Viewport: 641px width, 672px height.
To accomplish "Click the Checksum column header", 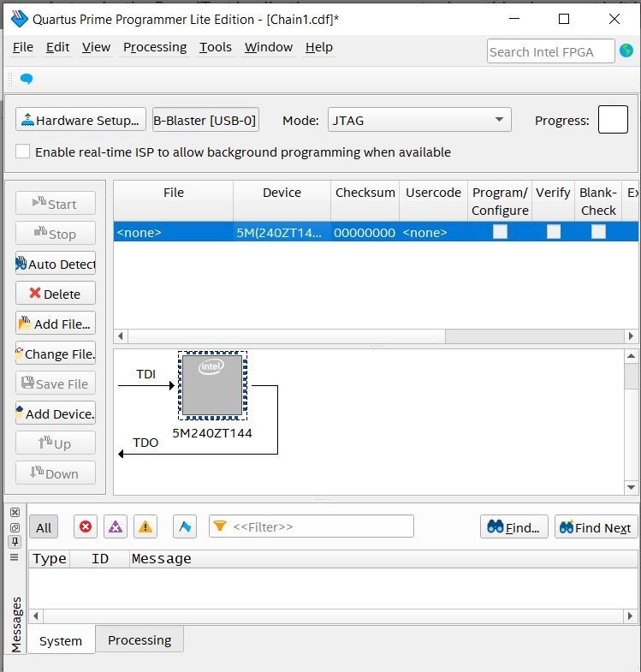I will (x=365, y=201).
